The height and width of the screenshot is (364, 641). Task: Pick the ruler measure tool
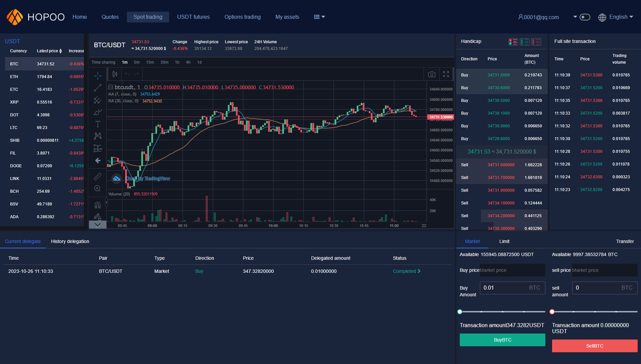pos(98,176)
